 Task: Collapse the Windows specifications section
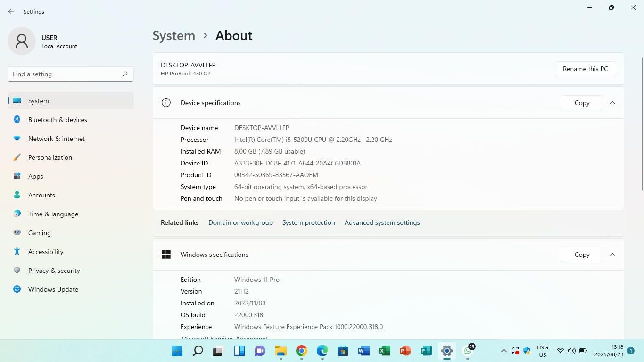(612, 255)
